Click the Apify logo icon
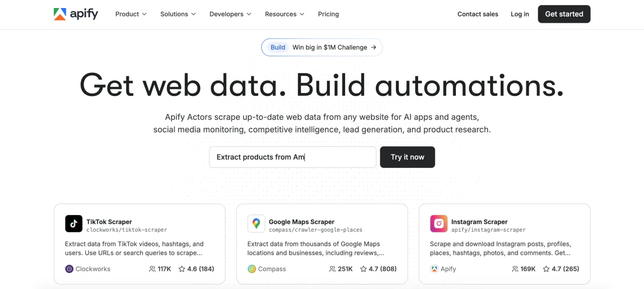The image size is (644, 289). click(60, 14)
